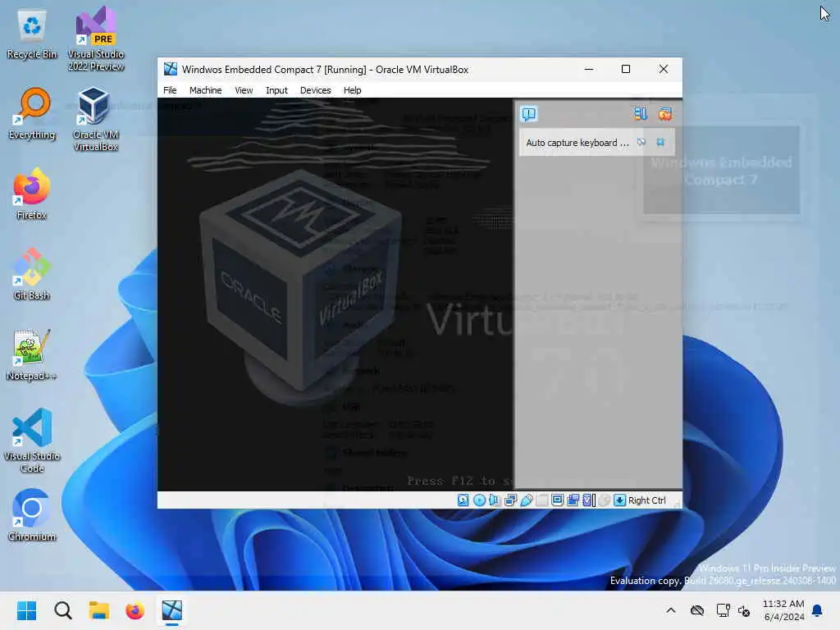Select the Everything desktop shortcut
Screen dimensions: 840x630
pos(32,113)
